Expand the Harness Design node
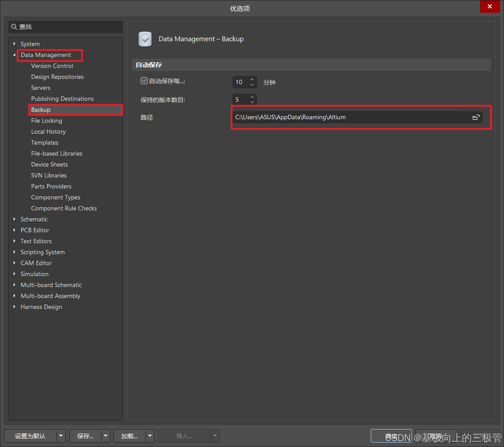504x447 pixels. (14, 307)
